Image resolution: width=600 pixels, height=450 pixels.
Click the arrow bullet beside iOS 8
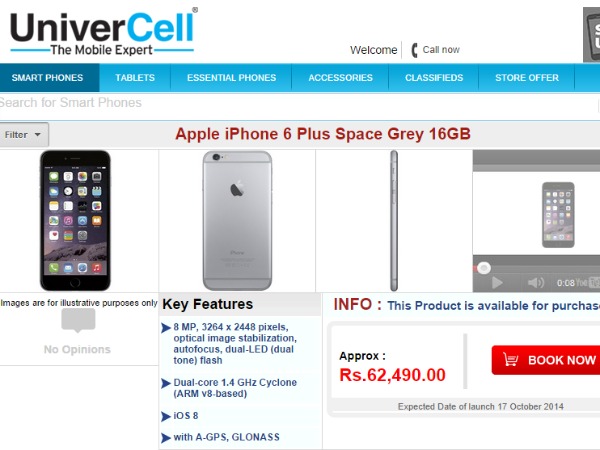pos(166,416)
